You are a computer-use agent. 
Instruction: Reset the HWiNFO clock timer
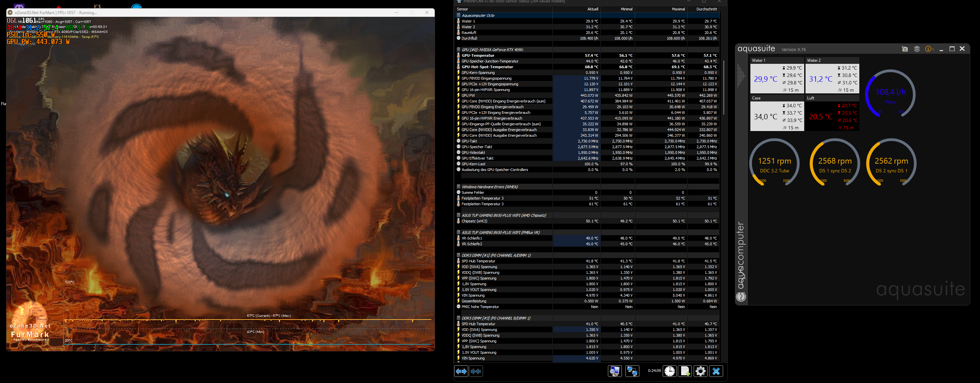(x=670, y=371)
